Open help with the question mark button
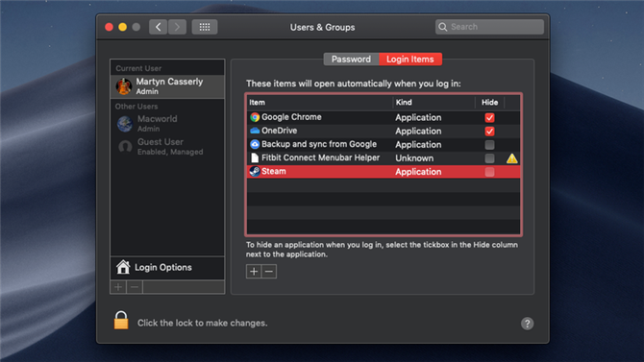 click(x=527, y=324)
